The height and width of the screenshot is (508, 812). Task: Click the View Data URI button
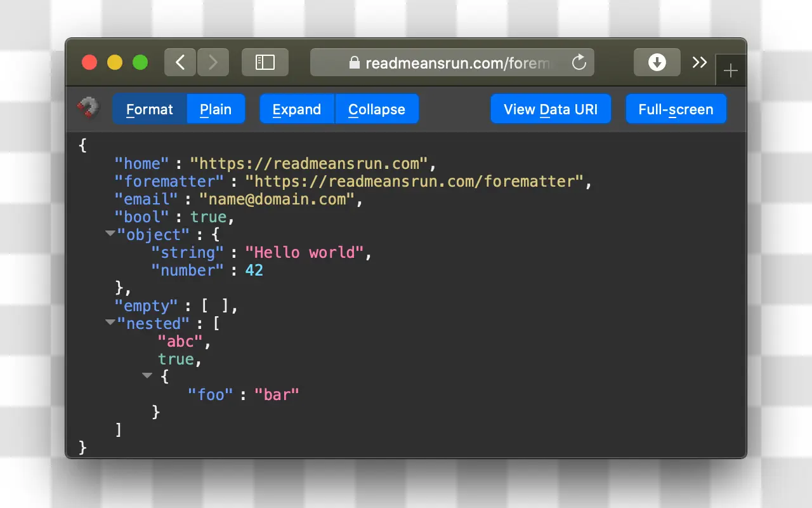click(551, 109)
